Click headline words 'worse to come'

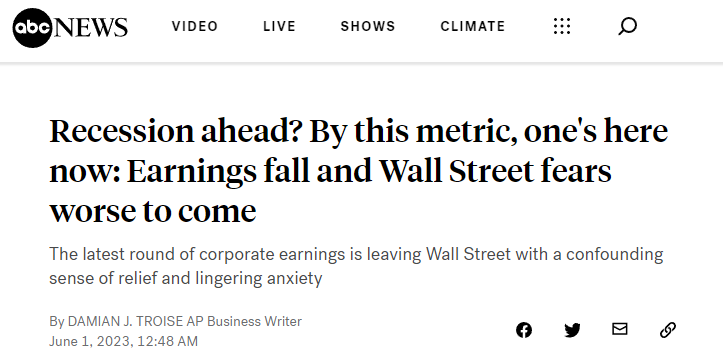pos(153,211)
